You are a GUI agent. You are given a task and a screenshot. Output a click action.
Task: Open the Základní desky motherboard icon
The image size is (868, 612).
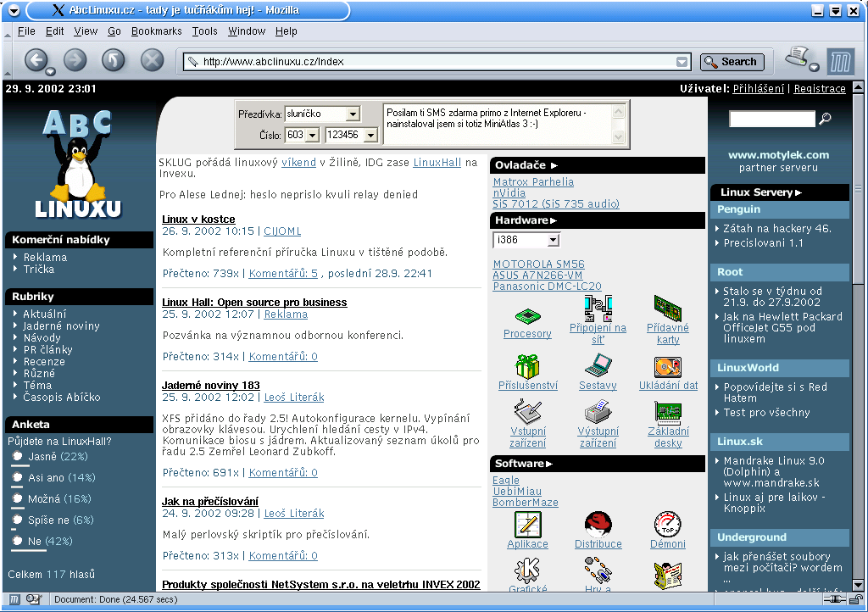668,412
